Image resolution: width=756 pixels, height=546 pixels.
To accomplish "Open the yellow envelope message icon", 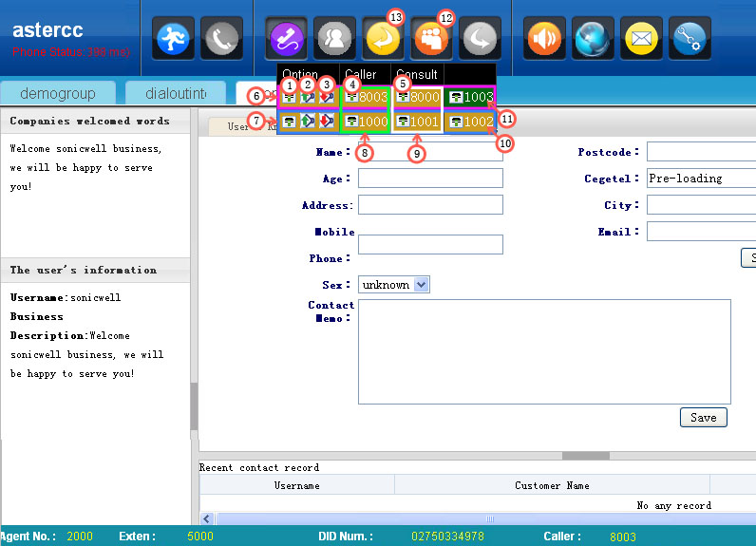I will (x=642, y=38).
